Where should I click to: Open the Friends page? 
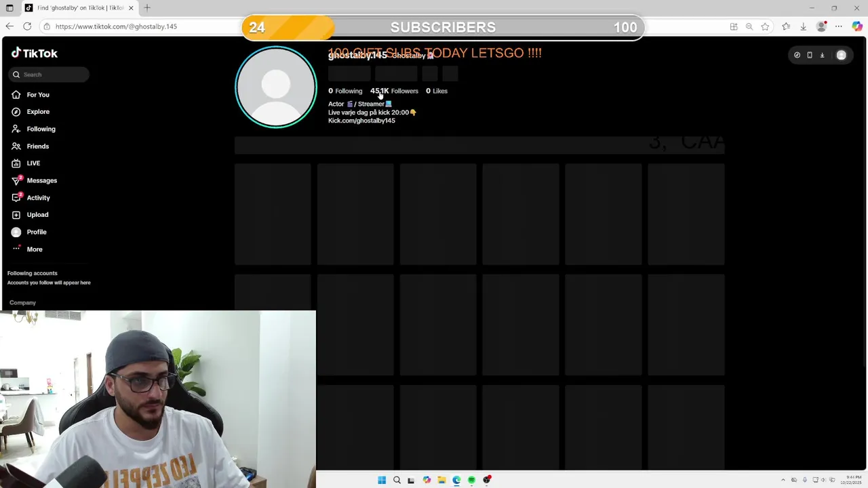(38, 146)
